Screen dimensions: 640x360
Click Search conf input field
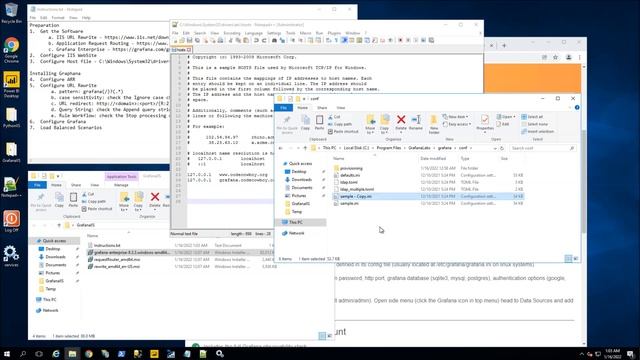[x=542, y=148]
